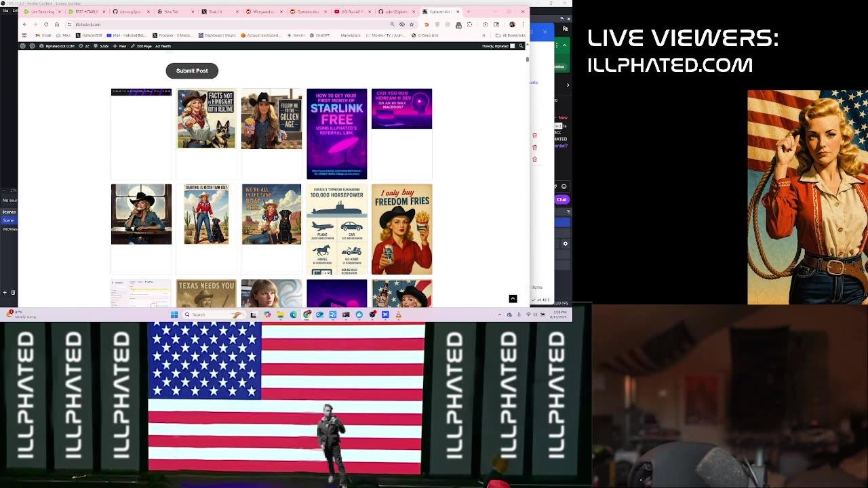Open the We're All in the Same Boat thumbnail
The image size is (868, 488).
point(271,214)
